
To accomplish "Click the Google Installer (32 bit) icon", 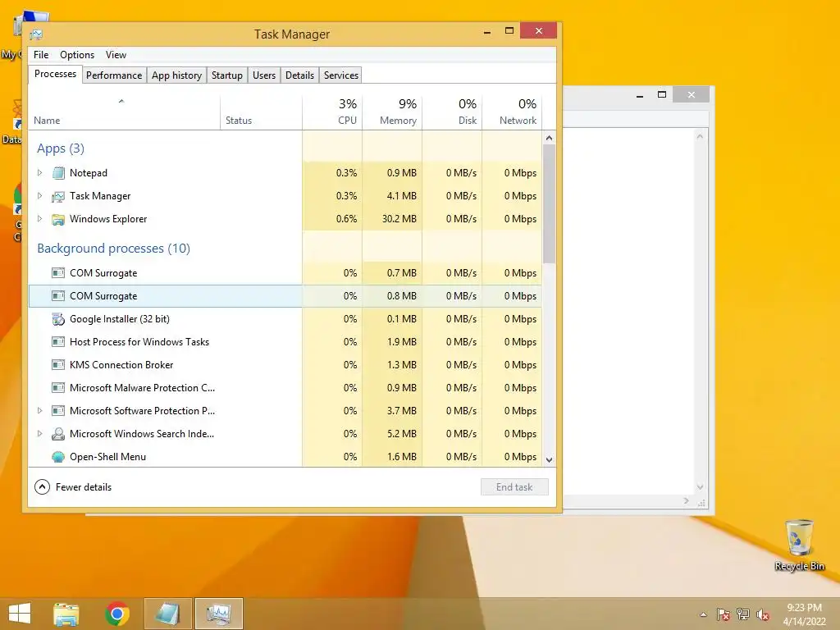I will point(58,319).
